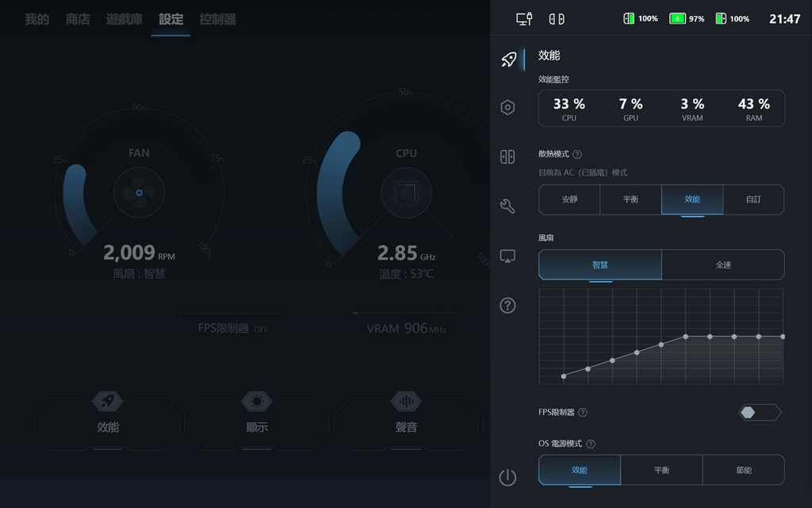This screenshot has height=508, width=812.
Task: Click the question mark help sidebar icon
Action: tap(508, 306)
